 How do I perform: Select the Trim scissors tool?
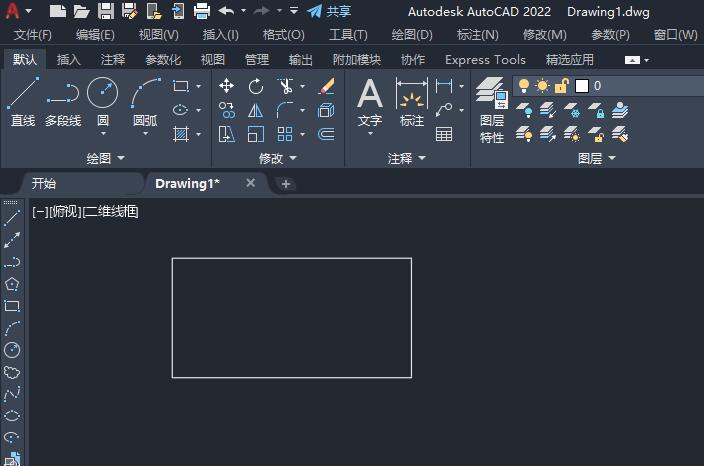click(x=285, y=86)
